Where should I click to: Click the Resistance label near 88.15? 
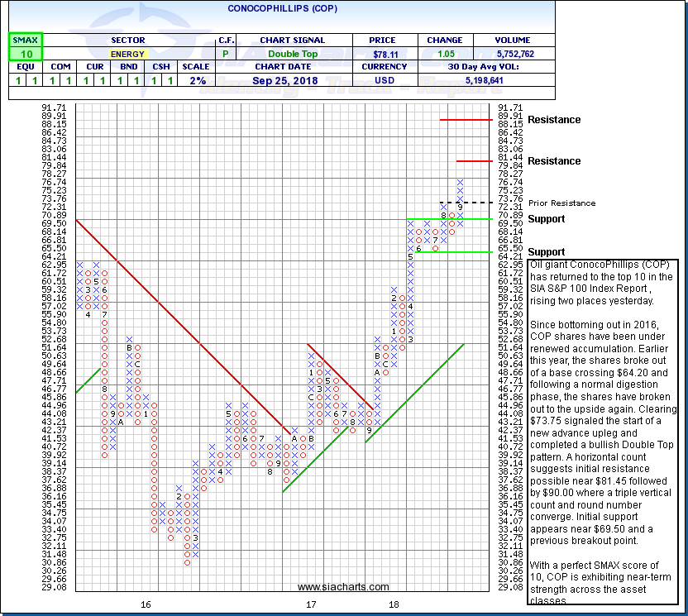(x=553, y=120)
